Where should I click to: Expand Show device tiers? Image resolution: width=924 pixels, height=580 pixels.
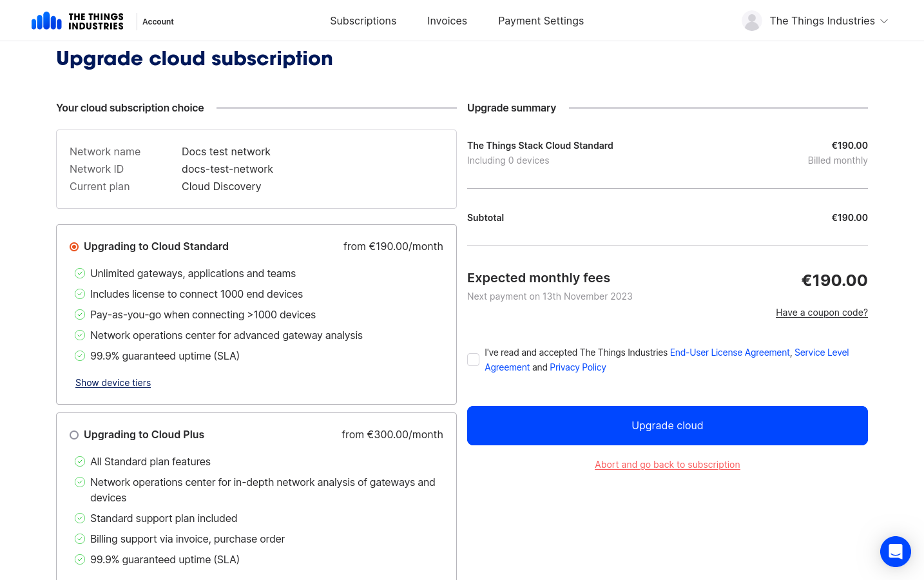(113, 383)
